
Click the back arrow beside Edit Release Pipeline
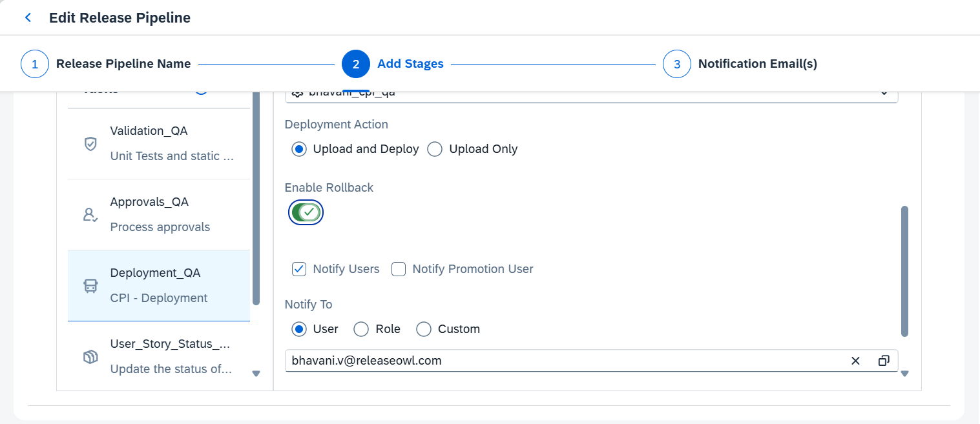coord(28,18)
